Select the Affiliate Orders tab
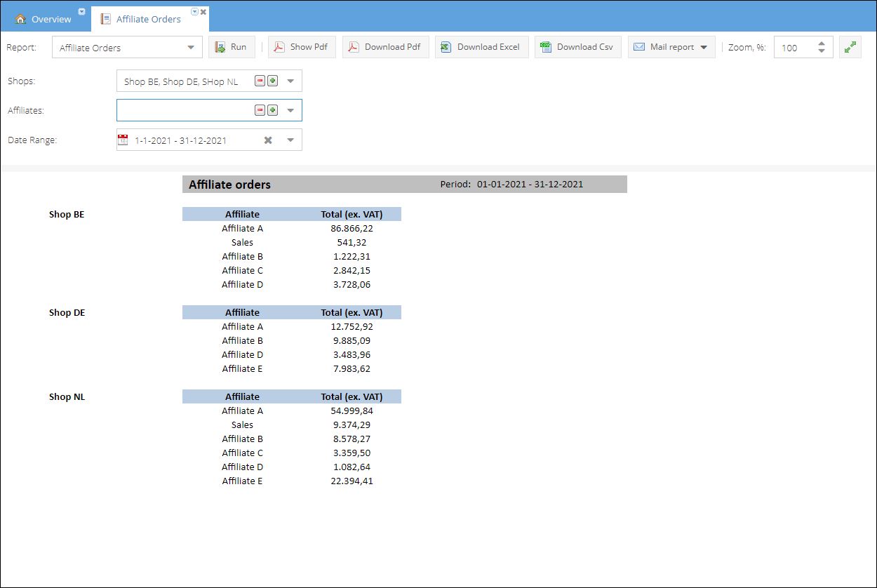This screenshot has width=877, height=588. pyautogui.click(x=149, y=19)
